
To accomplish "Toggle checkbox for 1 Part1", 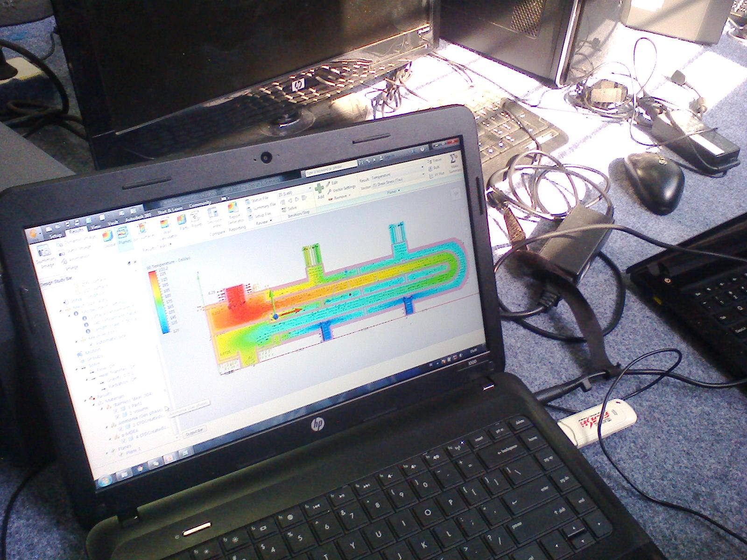I will [x=116, y=410].
